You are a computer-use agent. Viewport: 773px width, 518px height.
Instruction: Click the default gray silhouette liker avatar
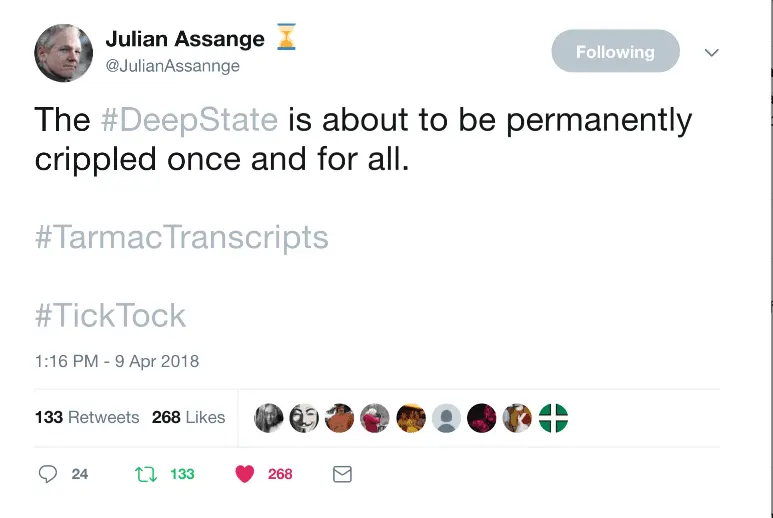click(447, 418)
